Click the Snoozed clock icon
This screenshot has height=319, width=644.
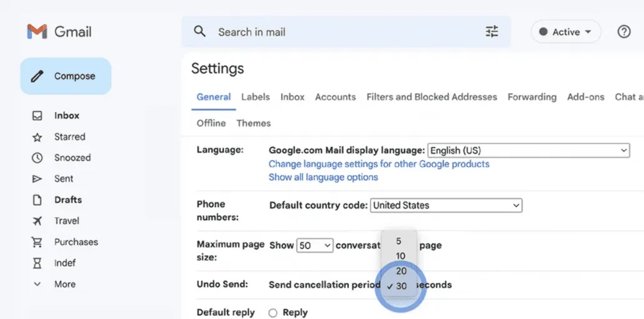click(37, 158)
